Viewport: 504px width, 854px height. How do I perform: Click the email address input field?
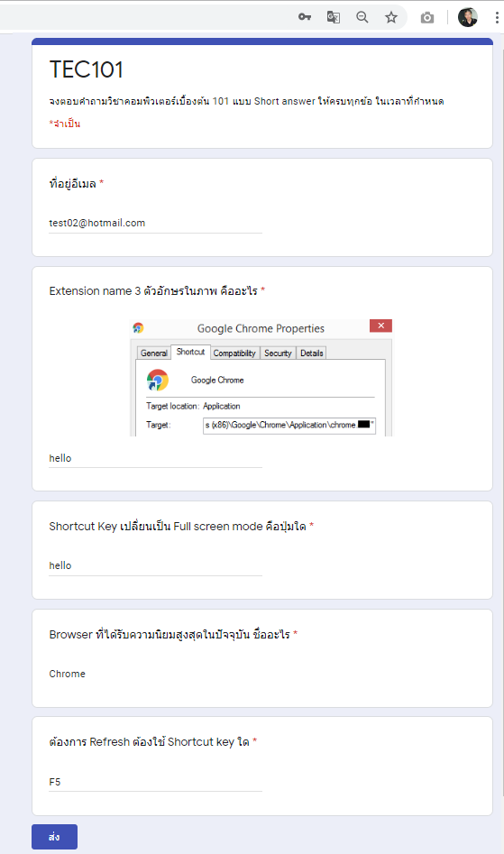pyautogui.click(x=155, y=223)
